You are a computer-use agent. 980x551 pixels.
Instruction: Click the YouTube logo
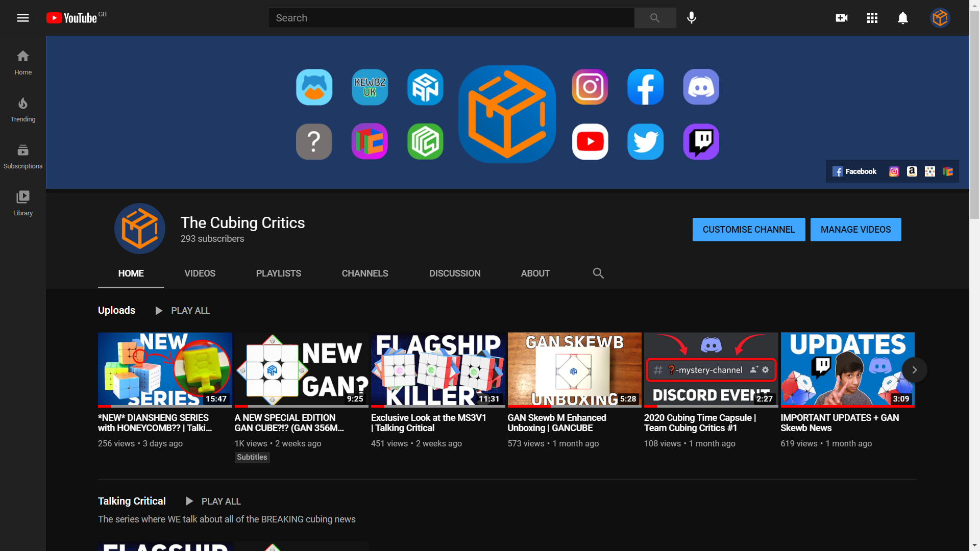(71, 18)
